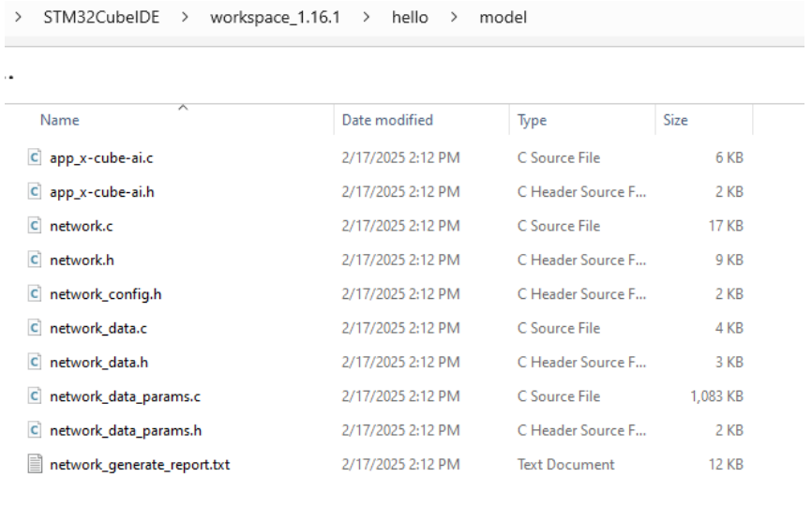Click the 3 KB size value

point(729,362)
